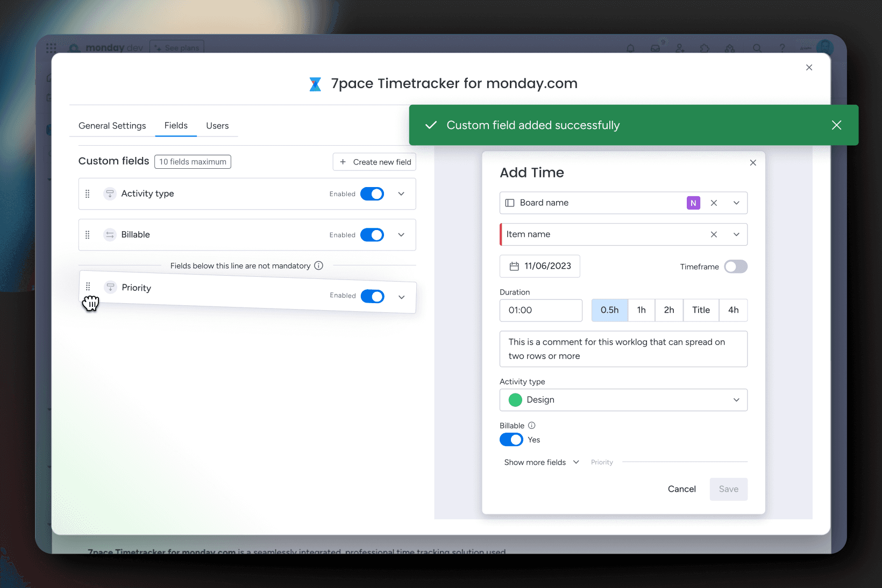This screenshot has height=588, width=882.
Task: Grab the Billable row drag handle
Action: click(88, 235)
